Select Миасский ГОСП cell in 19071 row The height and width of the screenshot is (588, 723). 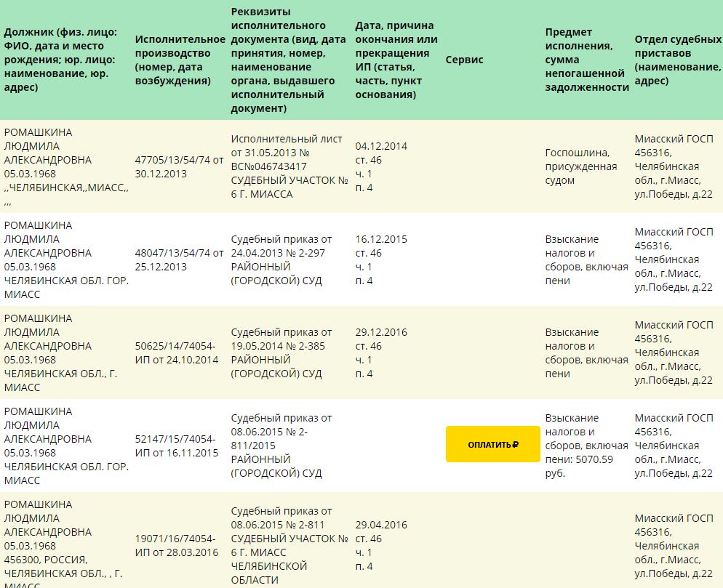coord(674,546)
